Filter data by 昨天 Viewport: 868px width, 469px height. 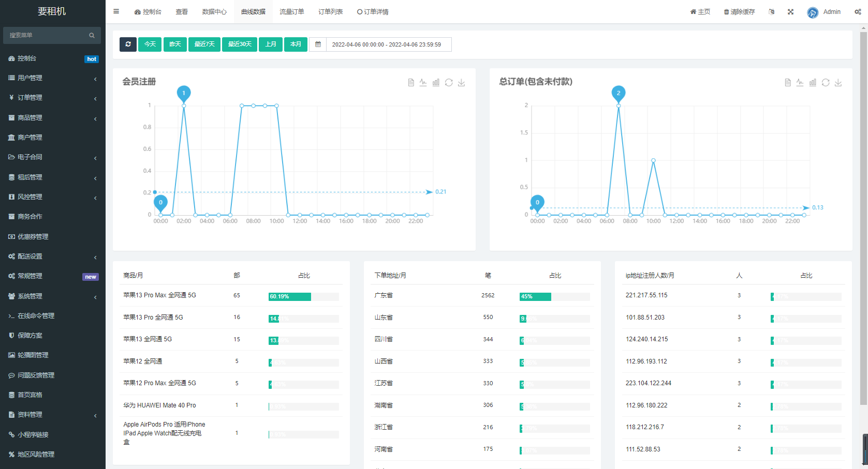pos(175,44)
